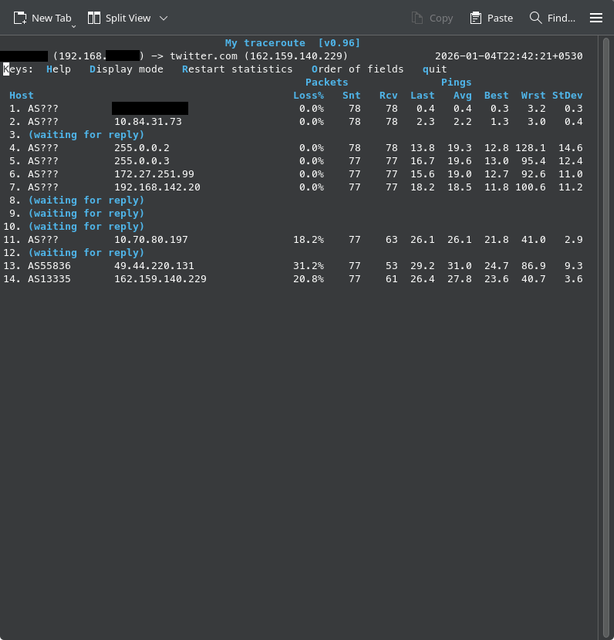Image resolution: width=614 pixels, height=640 pixels.
Task: Click host address 255.0.0.2
Action: (142, 148)
